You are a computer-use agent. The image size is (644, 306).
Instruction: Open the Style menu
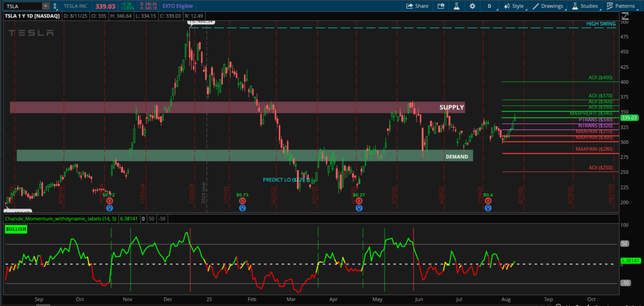tap(514, 6)
